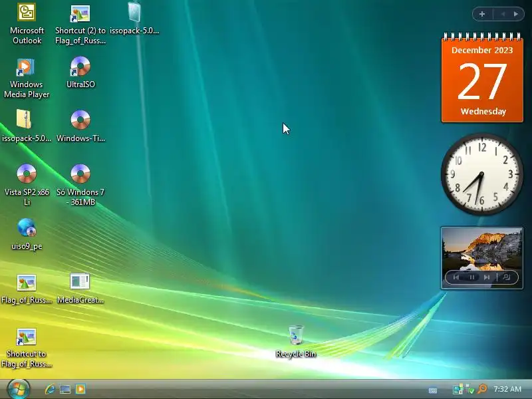Launch Windows Media Player from Quick Launch
This screenshot has width=532, height=399.
(x=80, y=389)
